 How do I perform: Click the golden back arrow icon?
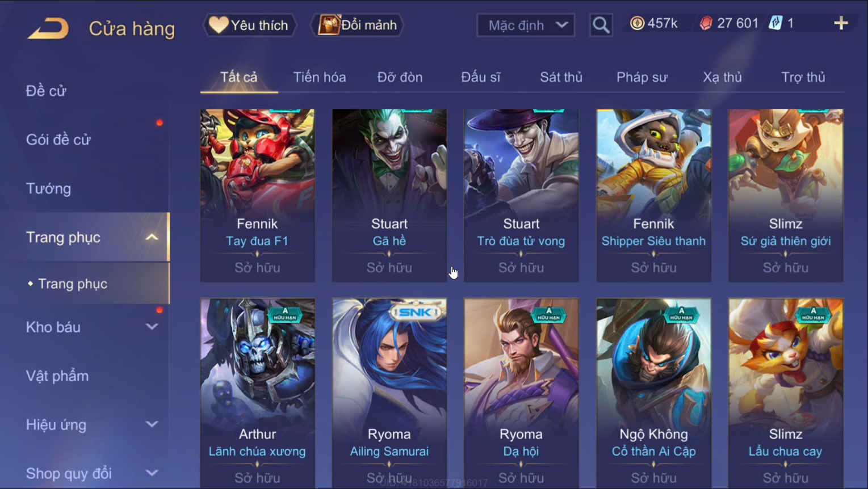point(48,28)
